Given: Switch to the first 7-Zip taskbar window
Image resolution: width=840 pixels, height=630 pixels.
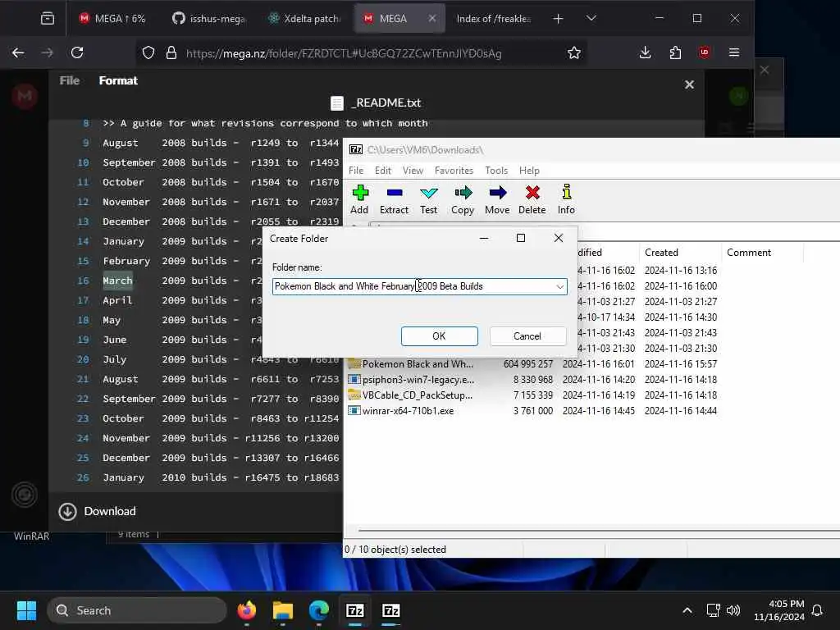Looking at the screenshot, I should (x=354, y=610).
